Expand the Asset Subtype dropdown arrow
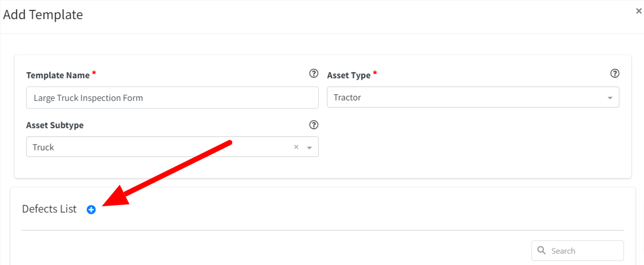 click(x=309, y=148)
